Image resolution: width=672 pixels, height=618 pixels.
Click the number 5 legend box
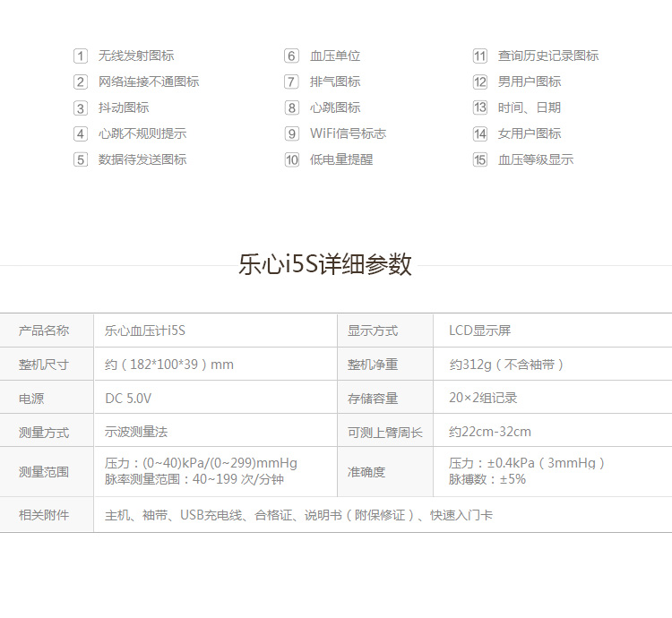(x=81, y=159)
